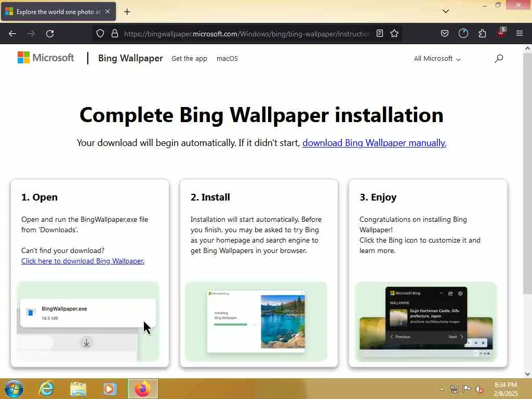Open the site search magnifier
Viewport: 532px width, 399px height.
click(499, 59)
